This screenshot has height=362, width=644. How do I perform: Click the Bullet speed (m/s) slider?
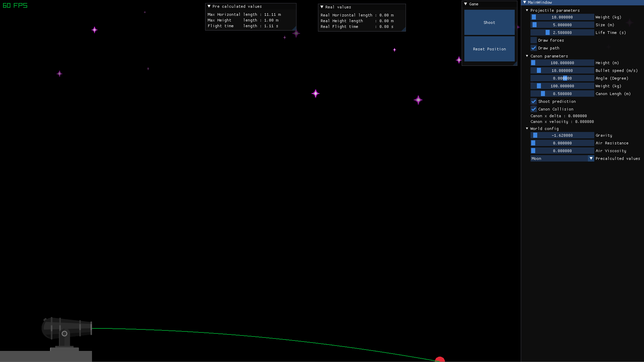click(x=562, y=71)
